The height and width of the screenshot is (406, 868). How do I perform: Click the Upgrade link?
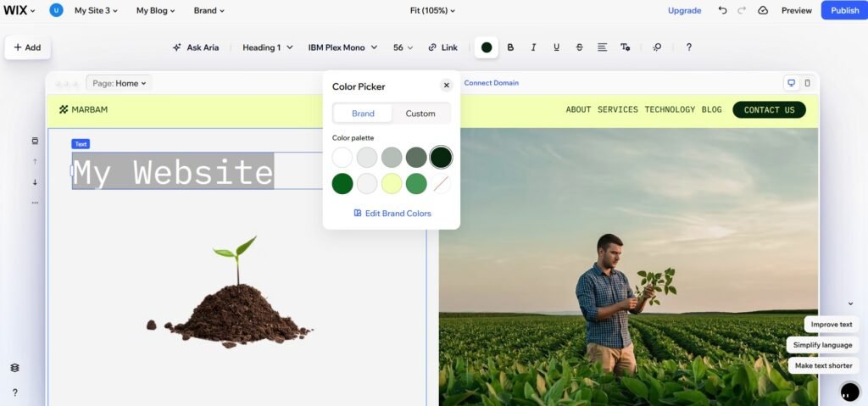point(684,10)
